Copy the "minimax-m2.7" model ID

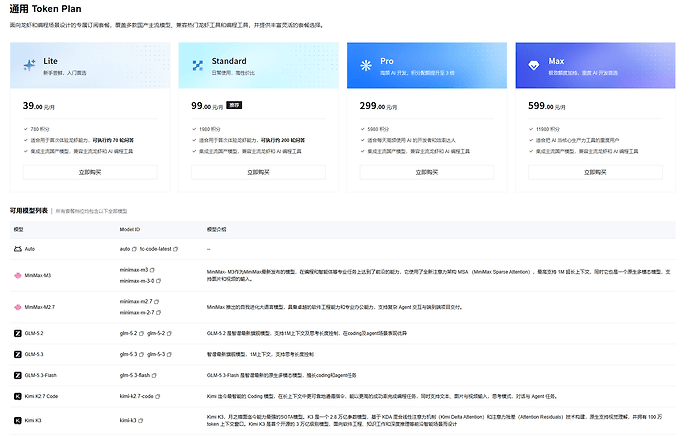point(157,301)
